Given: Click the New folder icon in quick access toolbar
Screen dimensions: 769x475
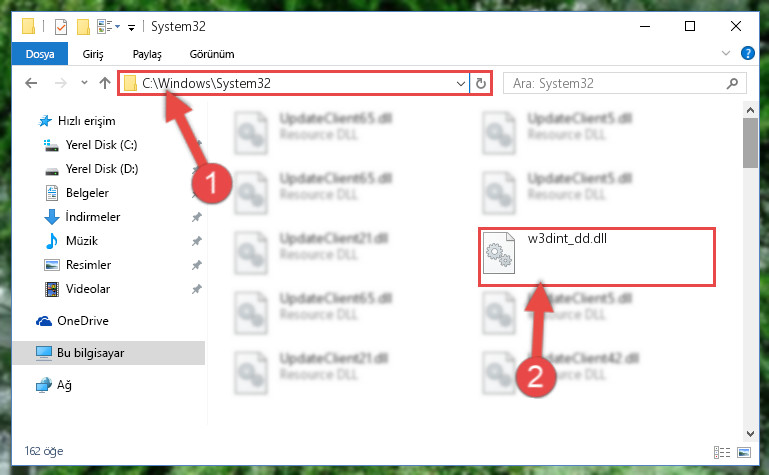Looking at the screenshot, I should pos(83,26).
